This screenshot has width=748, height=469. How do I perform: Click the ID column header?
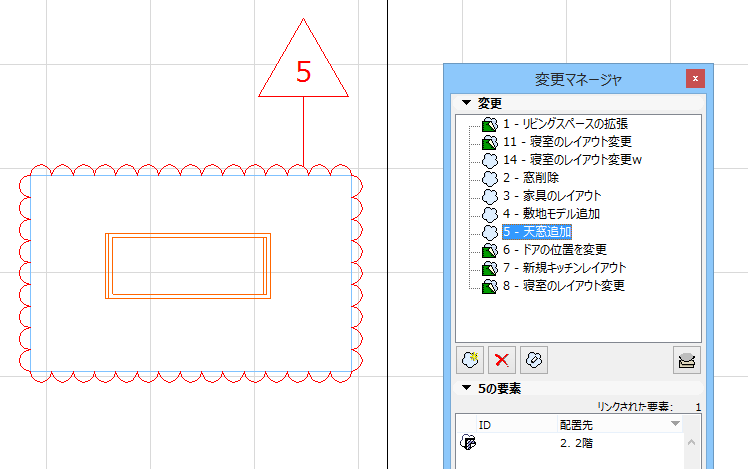coord(517,425)
